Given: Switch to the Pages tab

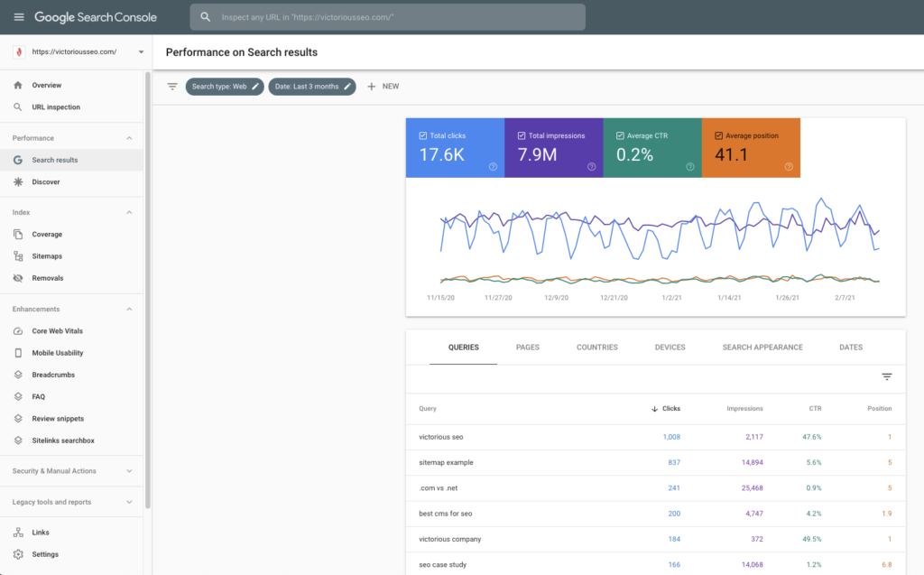Looking at the screenshot, I should pyautogui.click(x=528, y=348).
